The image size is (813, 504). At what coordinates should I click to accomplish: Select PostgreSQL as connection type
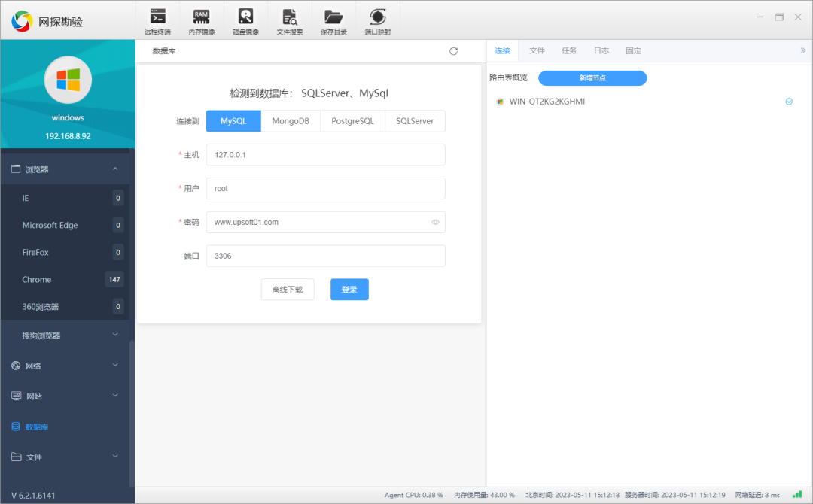tap(352, 121)
